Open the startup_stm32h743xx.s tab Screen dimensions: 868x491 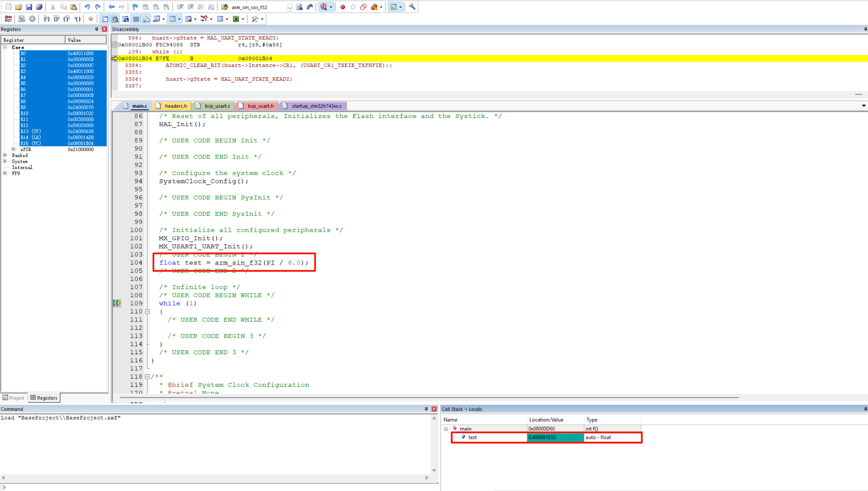pos(316,106)
